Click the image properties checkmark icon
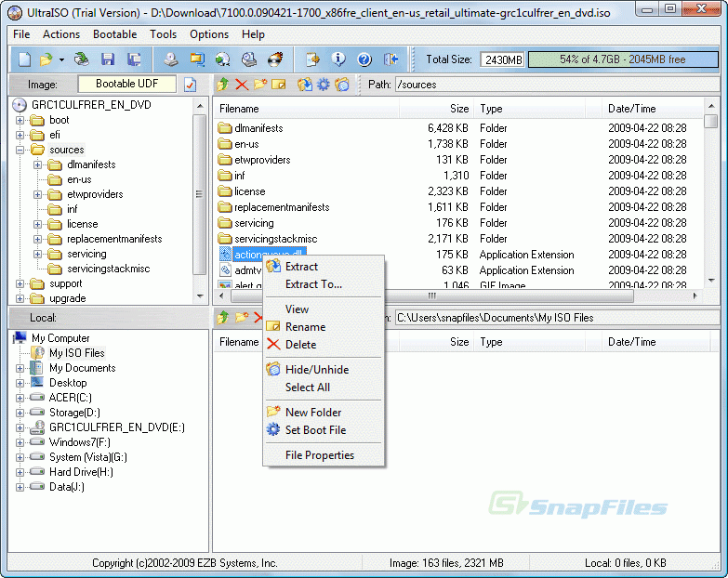This screenshot has width=728, height=578. pyautogui.click(x=191, y=85)
